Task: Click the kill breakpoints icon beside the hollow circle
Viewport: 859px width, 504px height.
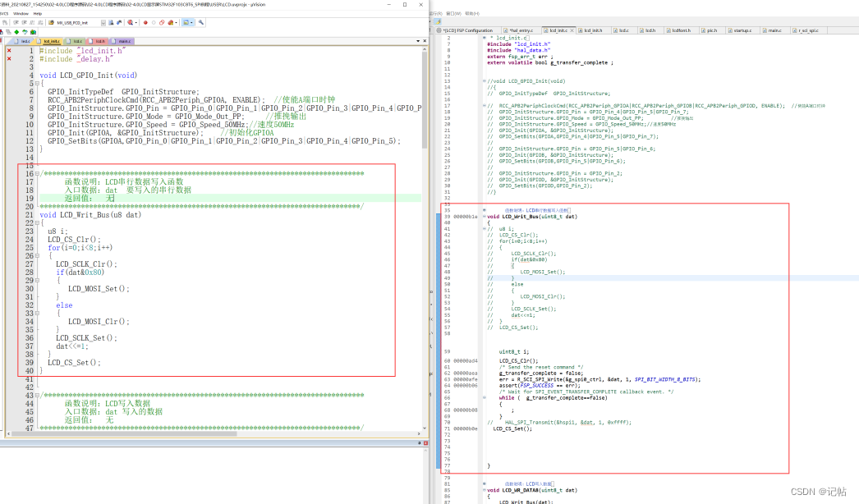Action: [162, 22]
